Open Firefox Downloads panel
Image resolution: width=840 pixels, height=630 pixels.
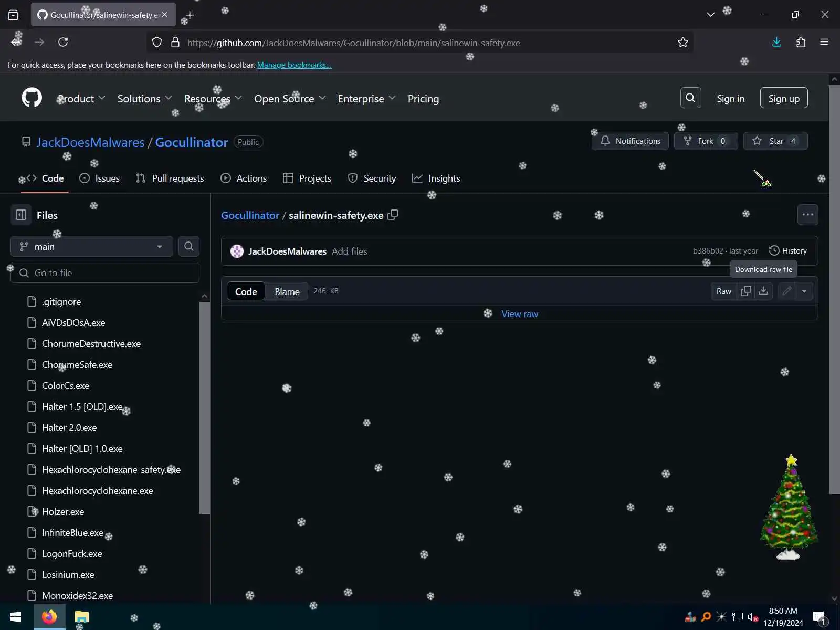[x=776, y=42]
